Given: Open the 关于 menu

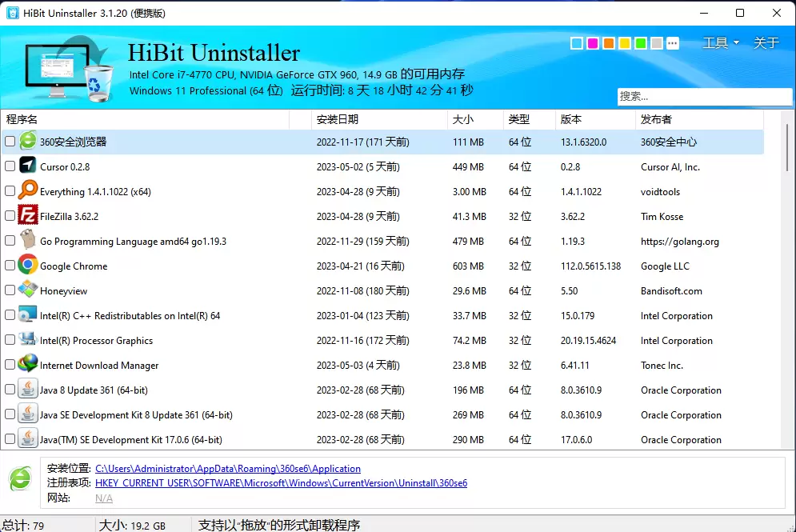Looking at the screenshot, I should click(766, 42).
